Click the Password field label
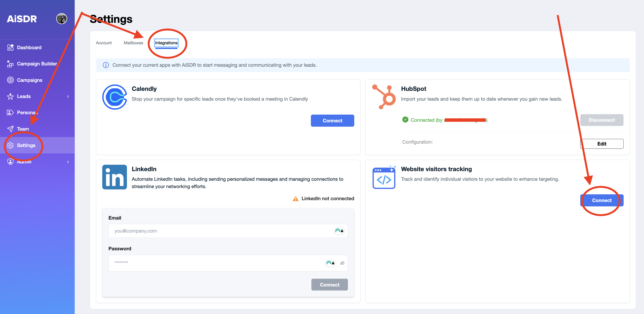Image resolution: width=644 pixels, height=314 pixels. click(x=120, y=249)
